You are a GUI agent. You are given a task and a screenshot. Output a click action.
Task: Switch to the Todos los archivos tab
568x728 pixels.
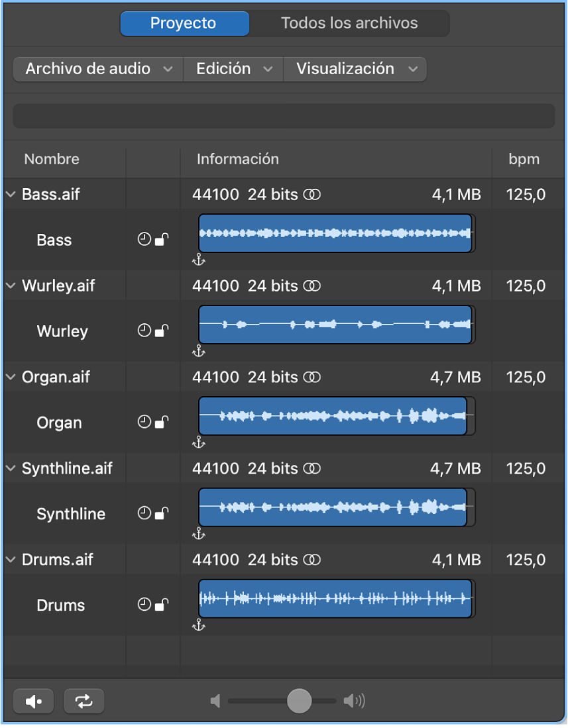pyautogui.click(x=349, y=23)
